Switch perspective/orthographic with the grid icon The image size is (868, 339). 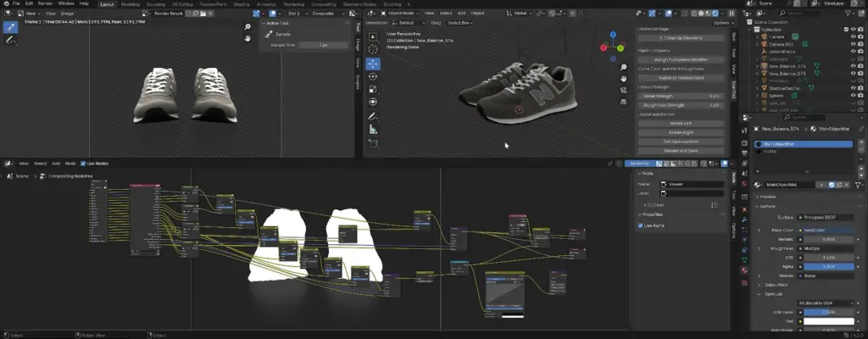623,102
